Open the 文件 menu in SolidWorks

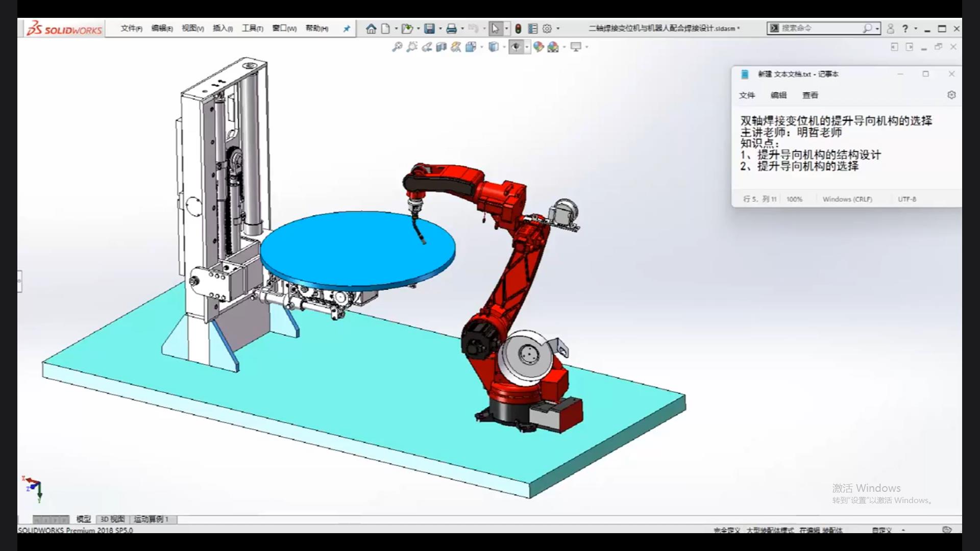click(x=131, y=29)
